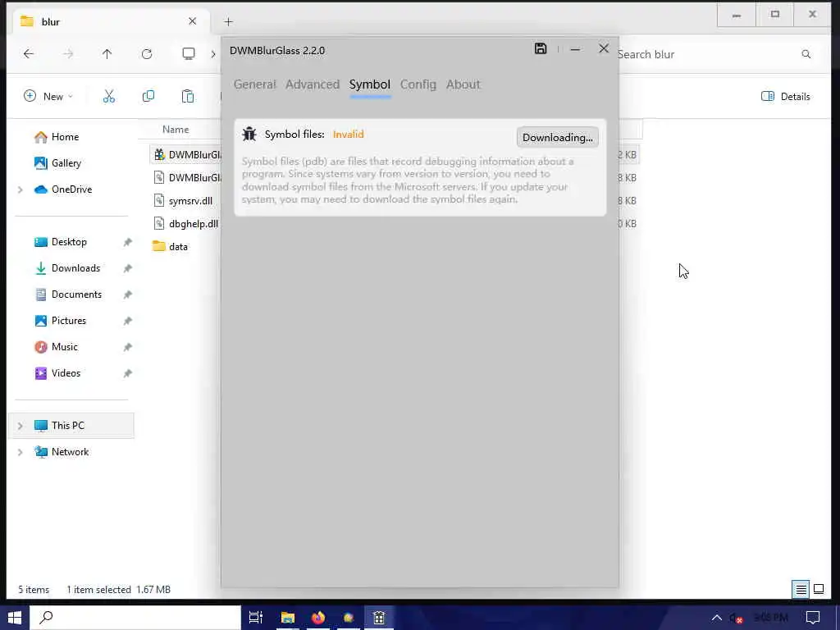Copy the selected file
This screenshot has width=840, height=630.
click(x=148, y=97)
